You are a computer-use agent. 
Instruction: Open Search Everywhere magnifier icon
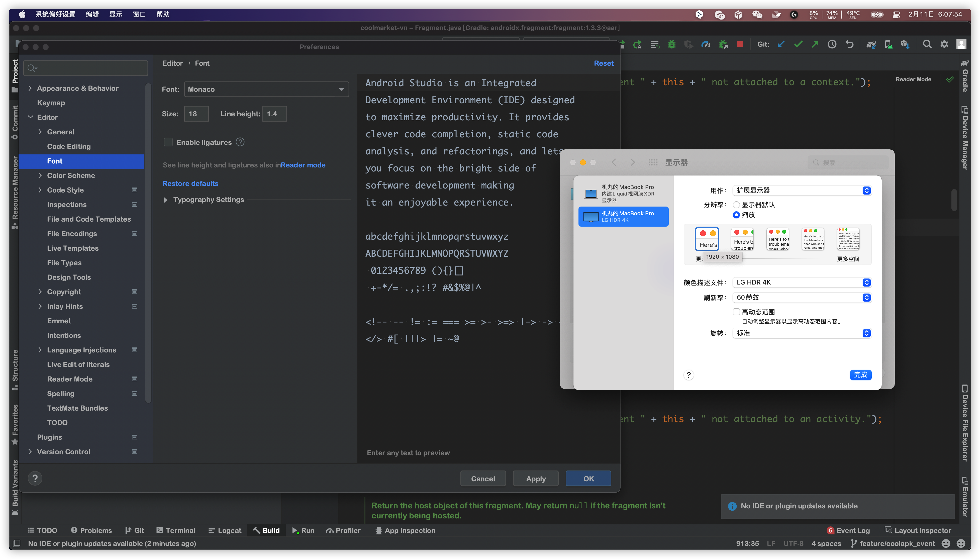pos(927,45)
